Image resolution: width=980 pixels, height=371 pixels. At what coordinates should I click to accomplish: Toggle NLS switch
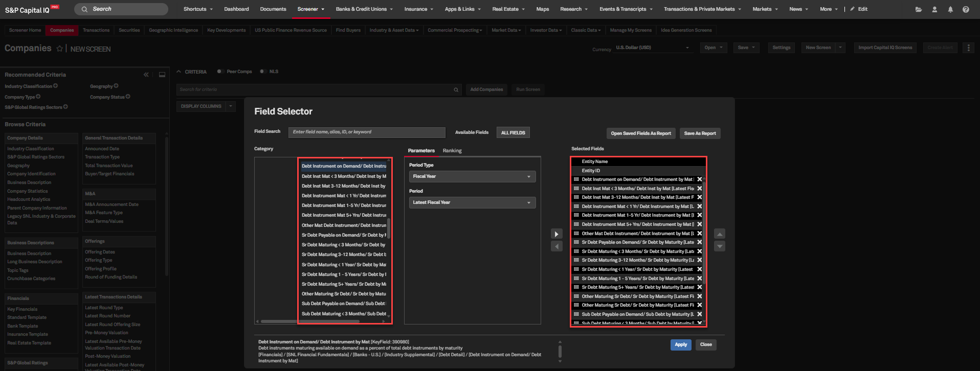pos(263,72)
